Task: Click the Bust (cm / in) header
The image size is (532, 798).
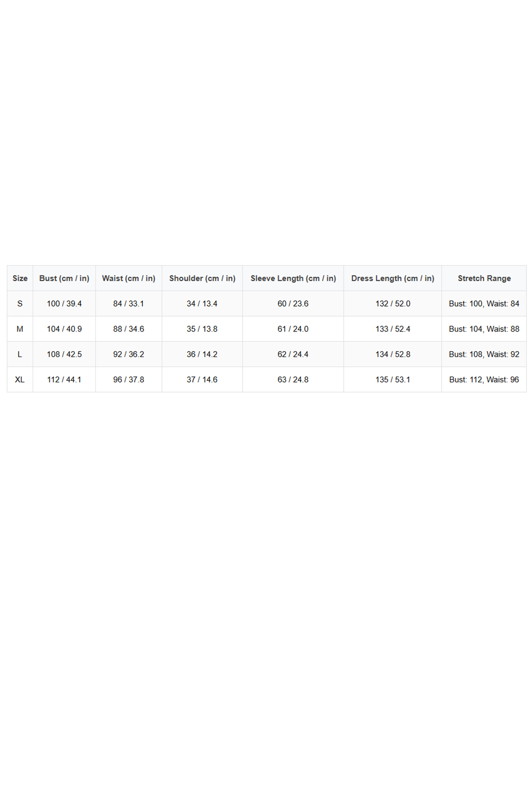Action: pos(64,278)
